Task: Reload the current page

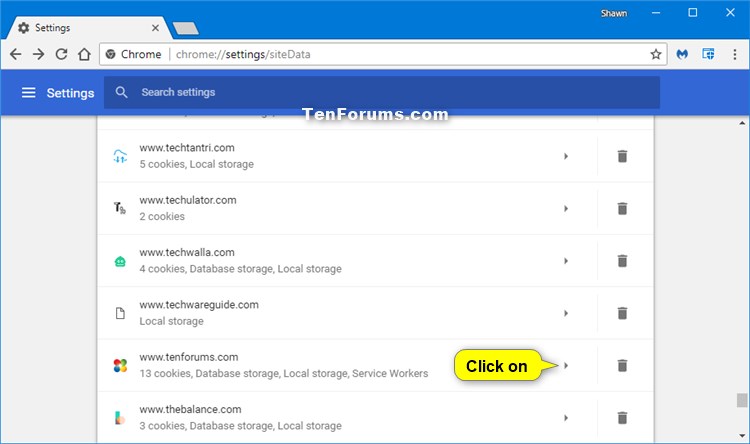Action: pos(61,54)
